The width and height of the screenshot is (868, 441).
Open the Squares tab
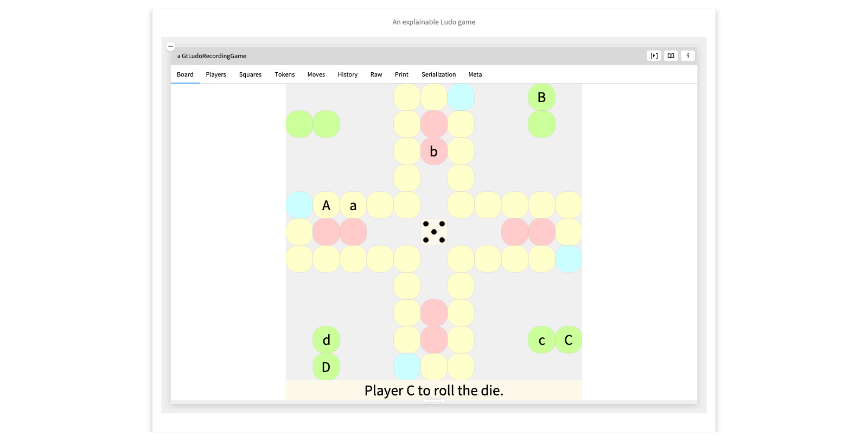(250, 74)
